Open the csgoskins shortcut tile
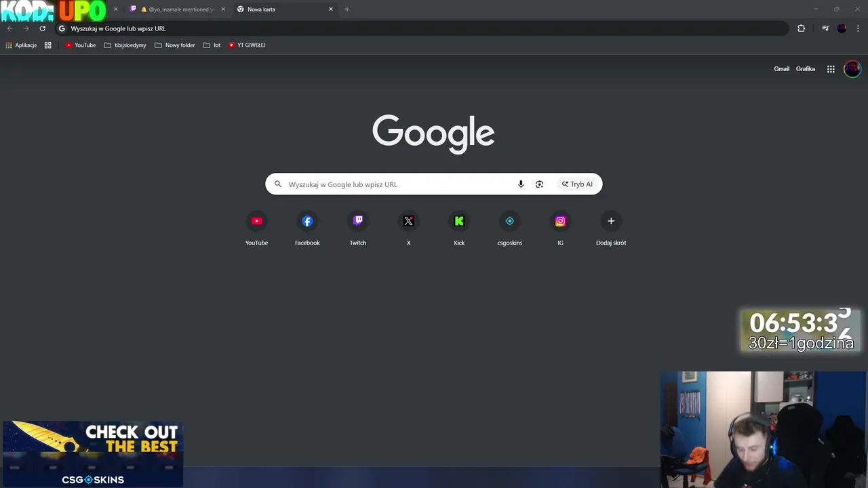Screen dimensions: 868x488 pos(510,228)
